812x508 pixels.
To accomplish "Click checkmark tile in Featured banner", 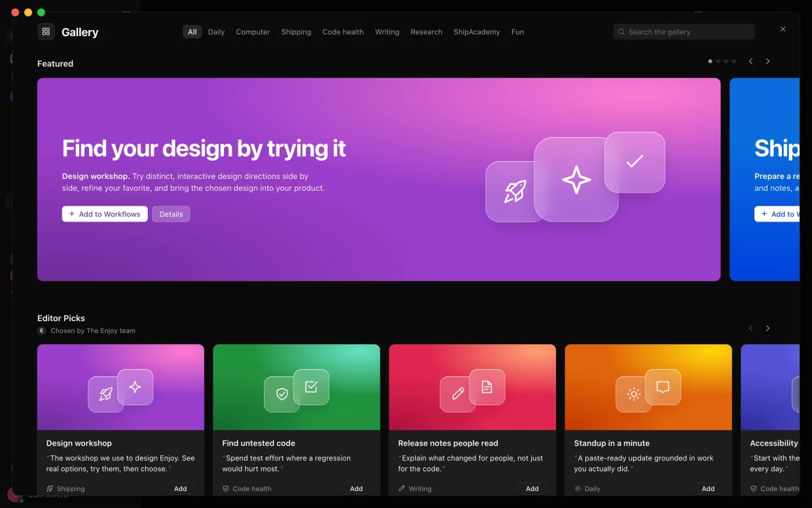I will [635, 162].
